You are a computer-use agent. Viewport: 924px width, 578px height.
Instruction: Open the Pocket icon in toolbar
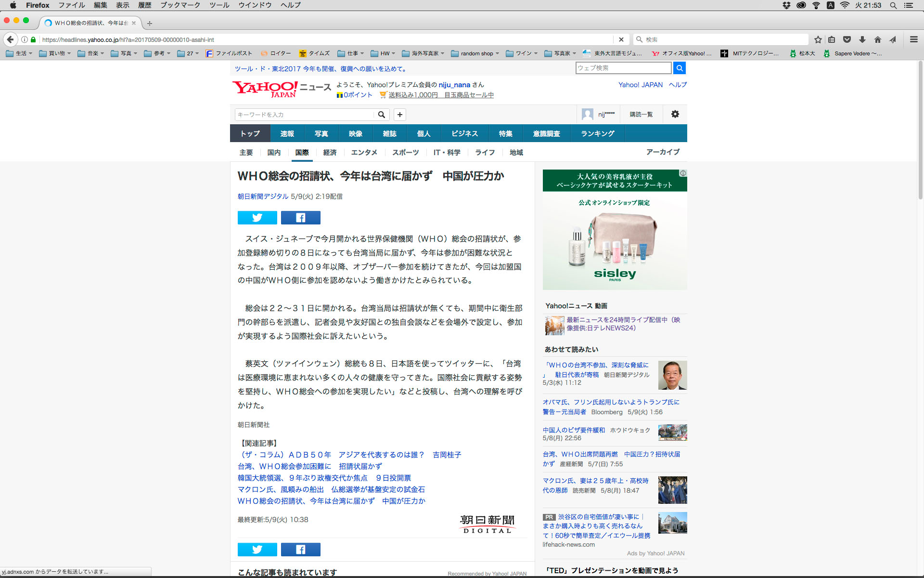pos(847,39)
